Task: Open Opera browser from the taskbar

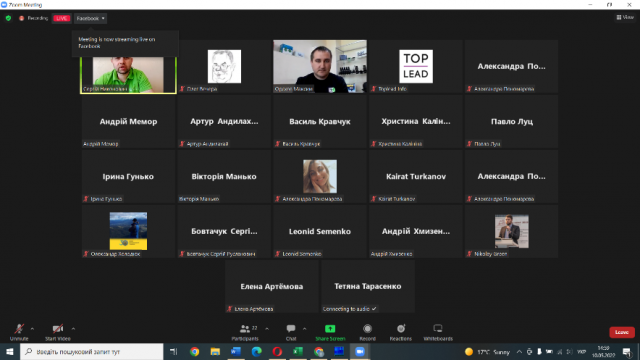Action: click(x=277, y=351)
